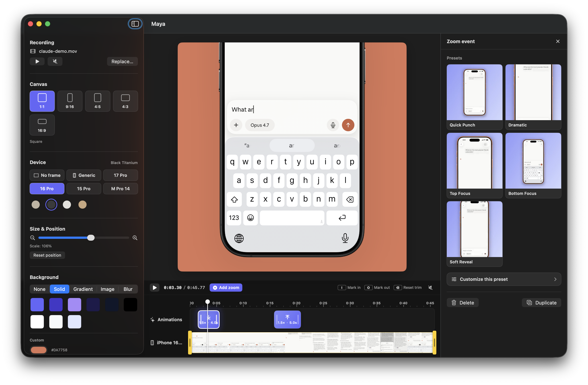Pick the Black Titanium device color
Viewport: 588px width, 385px height.
coord(51,204)
